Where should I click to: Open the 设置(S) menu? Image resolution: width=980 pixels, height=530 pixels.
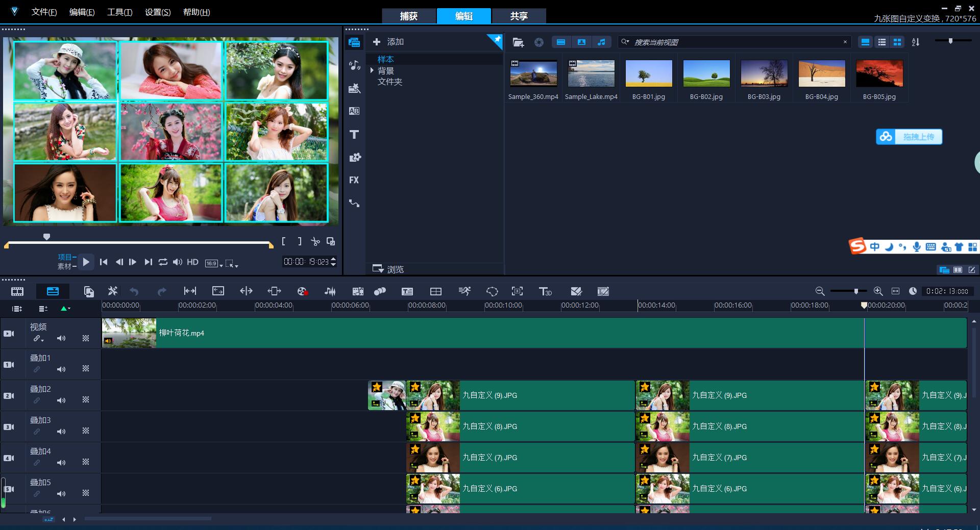(158, 12)
